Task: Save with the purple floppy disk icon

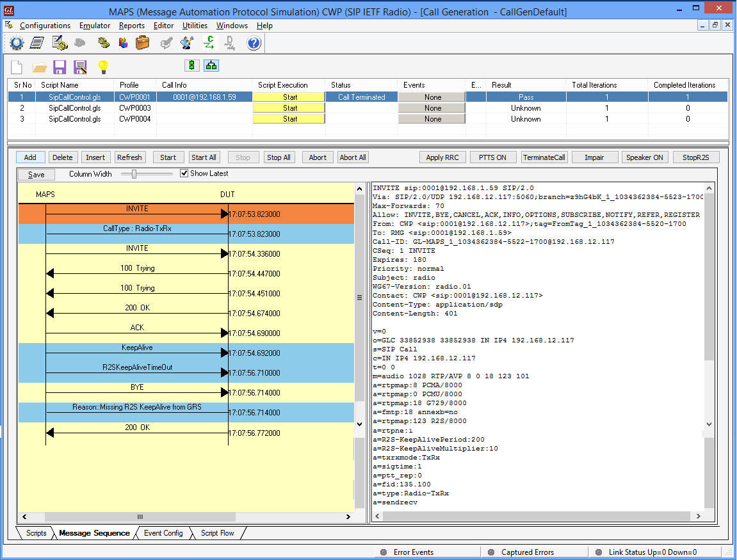Action: click(60, 67)
